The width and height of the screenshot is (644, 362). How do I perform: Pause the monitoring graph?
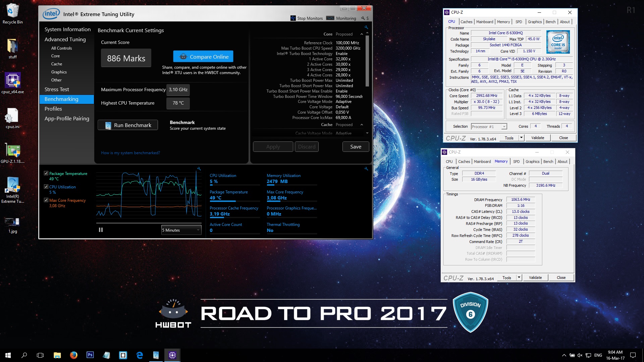pos(101,230)
